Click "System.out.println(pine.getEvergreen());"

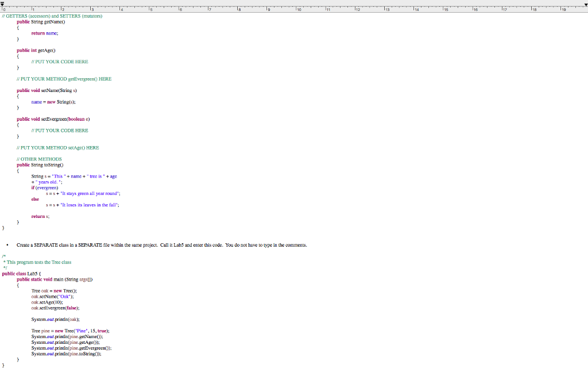pyautogui.click(x=71, y=348)
